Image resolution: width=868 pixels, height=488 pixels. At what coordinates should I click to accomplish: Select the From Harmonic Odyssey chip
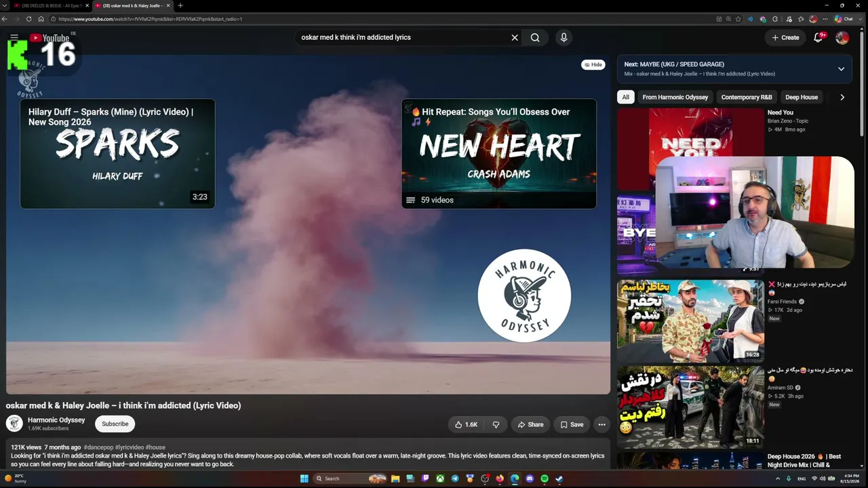tap(675, 97)
